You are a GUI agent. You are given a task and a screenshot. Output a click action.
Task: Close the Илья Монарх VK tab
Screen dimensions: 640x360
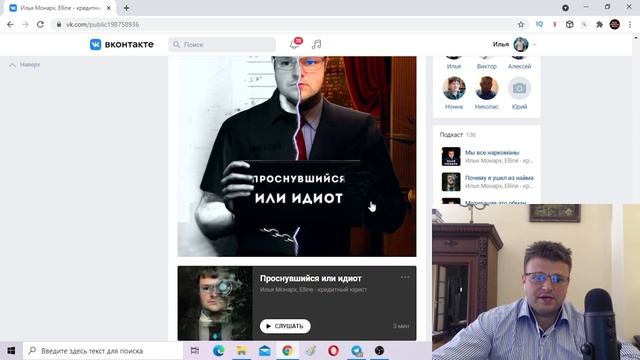pyautogui.click(x=109, y=8)
